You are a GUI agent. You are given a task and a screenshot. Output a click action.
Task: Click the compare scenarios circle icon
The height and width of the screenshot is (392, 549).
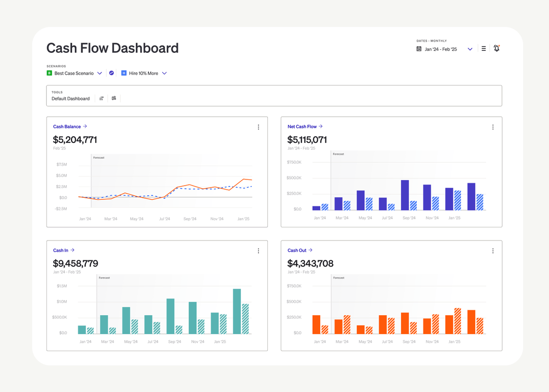[111, 73]
